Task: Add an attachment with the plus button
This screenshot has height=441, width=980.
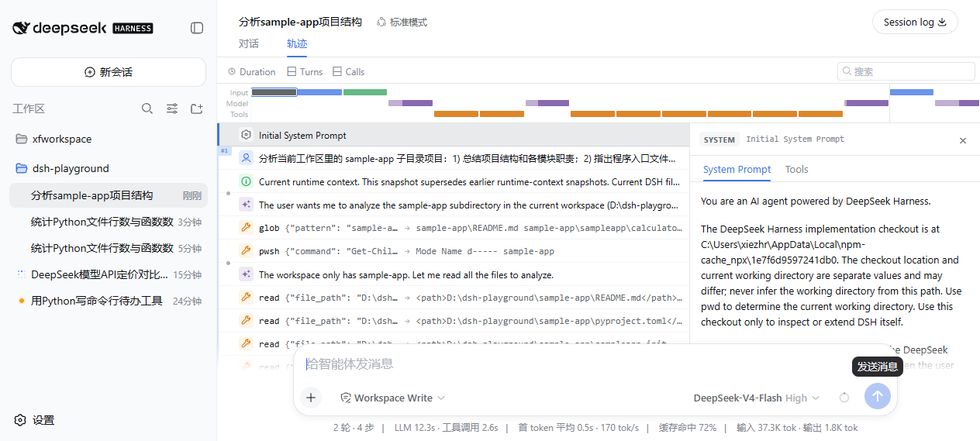Action: coord(311,398)
